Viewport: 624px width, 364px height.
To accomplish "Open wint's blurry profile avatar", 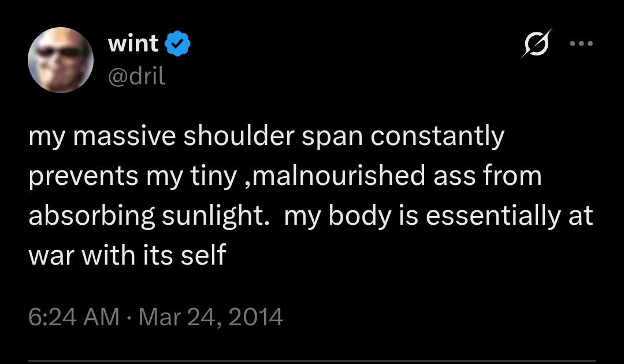I will pyautogui.click(x=61, y=61).
